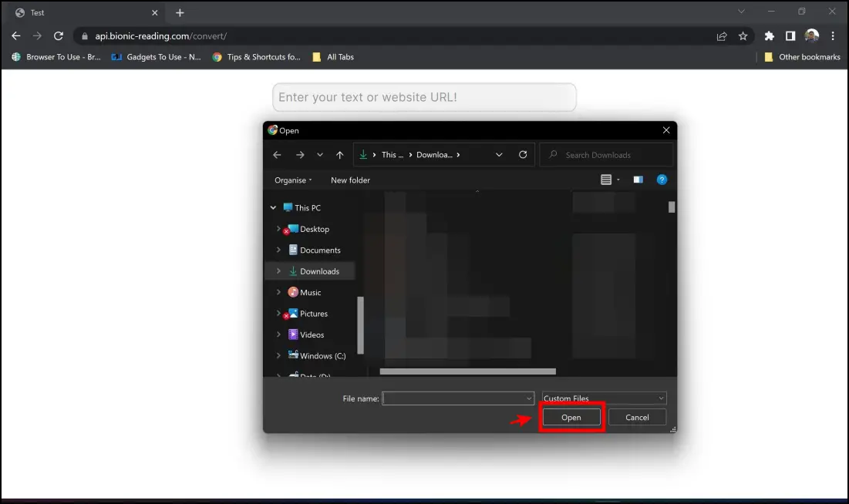Open the Organise menu

pyautogui.click(x=293, y=180)
